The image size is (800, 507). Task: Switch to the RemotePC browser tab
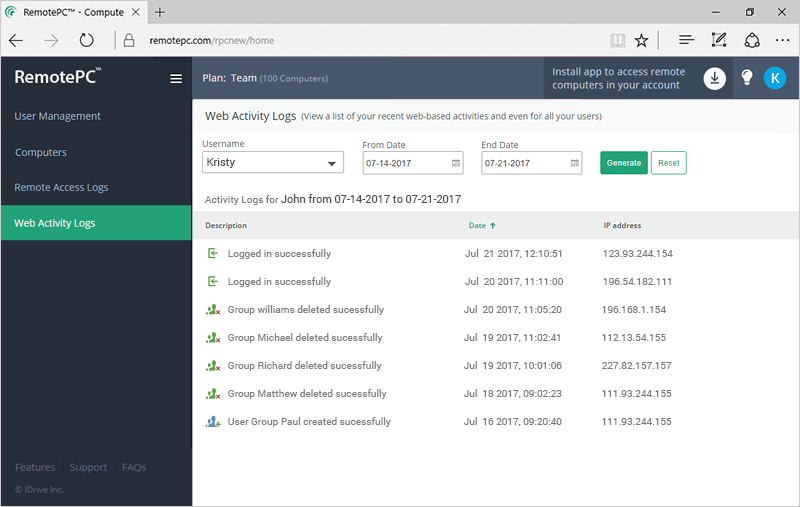(73, 12)
